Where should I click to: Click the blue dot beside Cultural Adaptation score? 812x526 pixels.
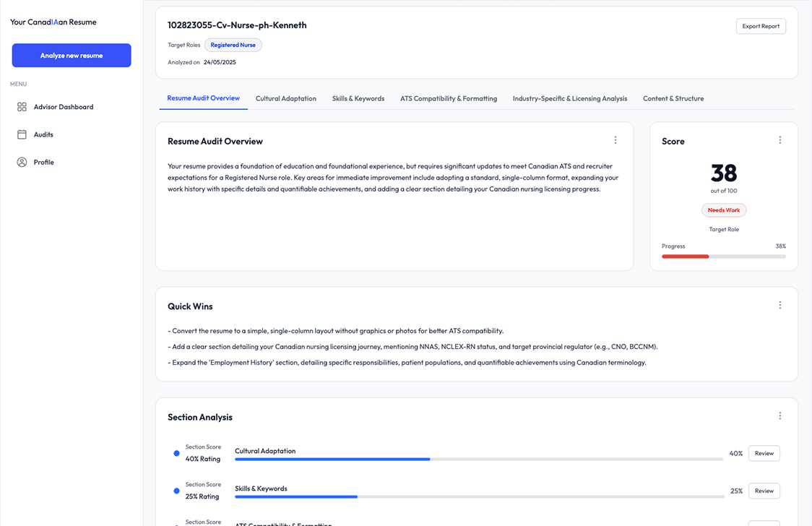(176, 454)
